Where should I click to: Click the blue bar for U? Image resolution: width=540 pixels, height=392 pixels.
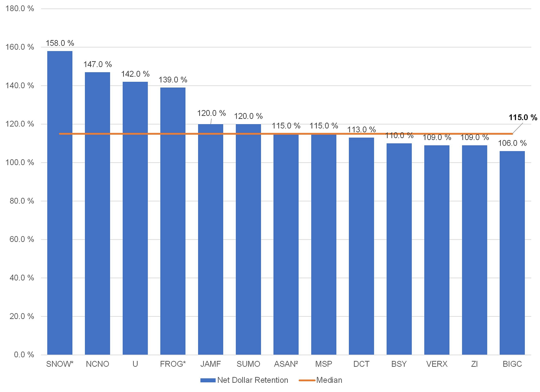(135, 218)
